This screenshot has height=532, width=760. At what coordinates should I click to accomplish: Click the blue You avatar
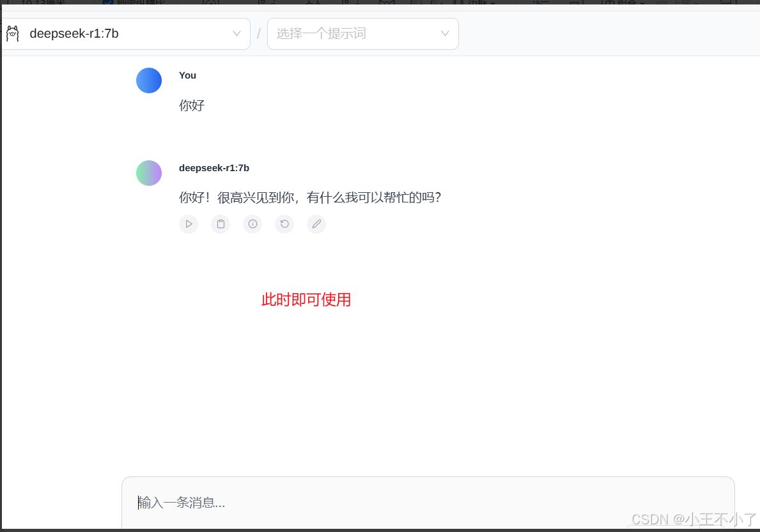pyautogui.click(x=149, y=80)
